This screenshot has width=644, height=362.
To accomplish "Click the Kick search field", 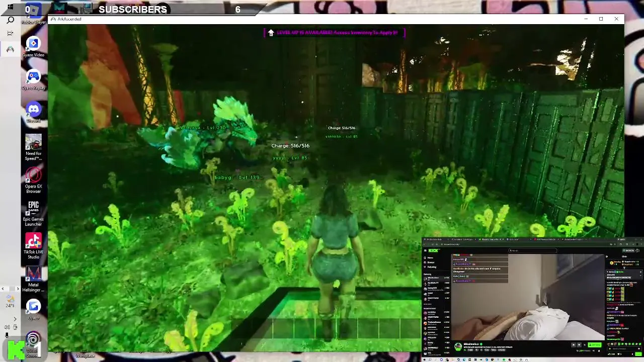I will click(x=532, y=250).
